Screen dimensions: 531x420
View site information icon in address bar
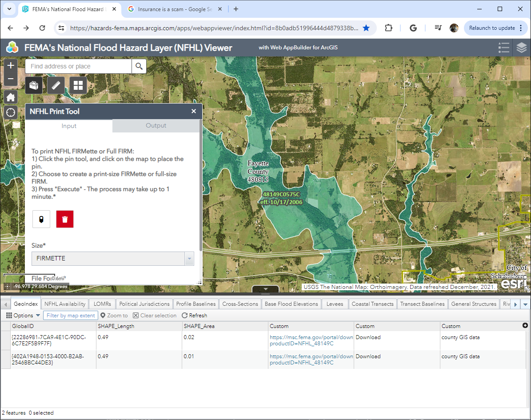pos(61,28)
